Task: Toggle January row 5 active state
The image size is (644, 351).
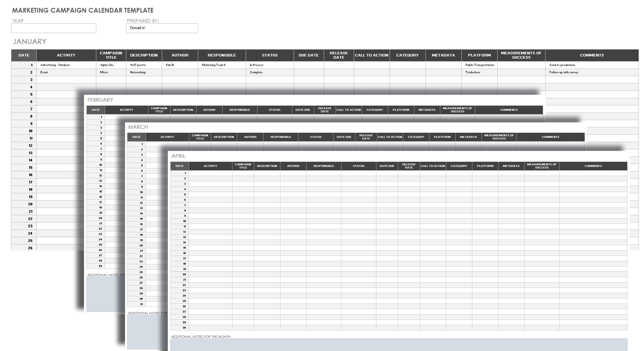Action: pyautogui.click(x=23, y=94)
